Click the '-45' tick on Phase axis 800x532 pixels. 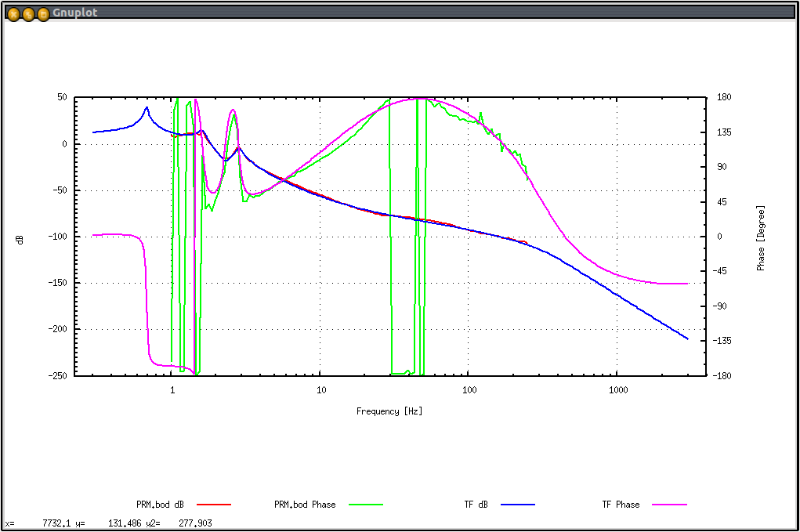click(720, 271)
